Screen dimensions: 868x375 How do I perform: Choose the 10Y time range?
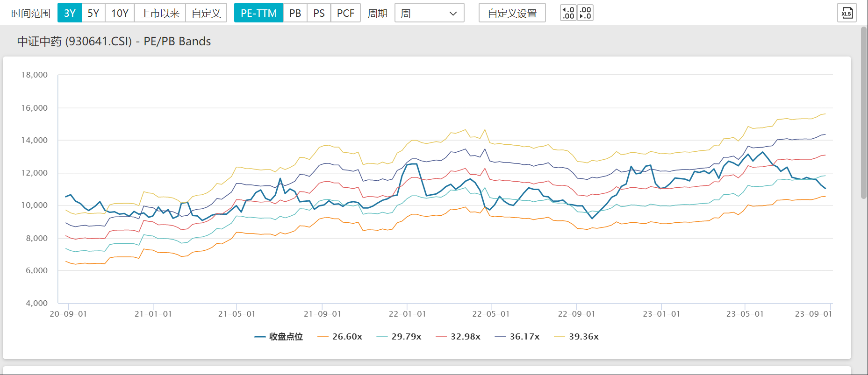120,13
